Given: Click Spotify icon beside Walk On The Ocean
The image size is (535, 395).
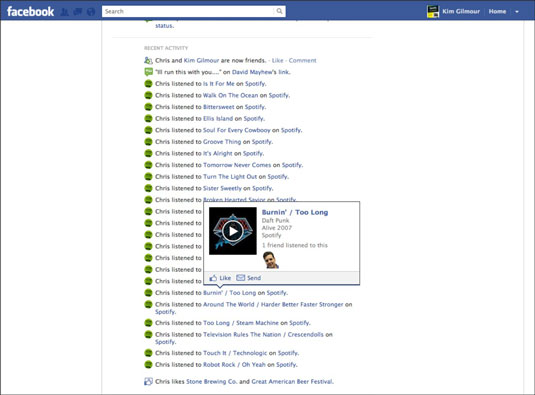Looking at the screenshot, I should 148,95.
